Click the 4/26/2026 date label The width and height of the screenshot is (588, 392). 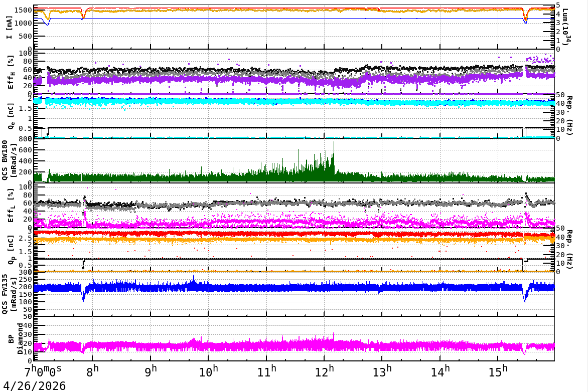[35, 385]
